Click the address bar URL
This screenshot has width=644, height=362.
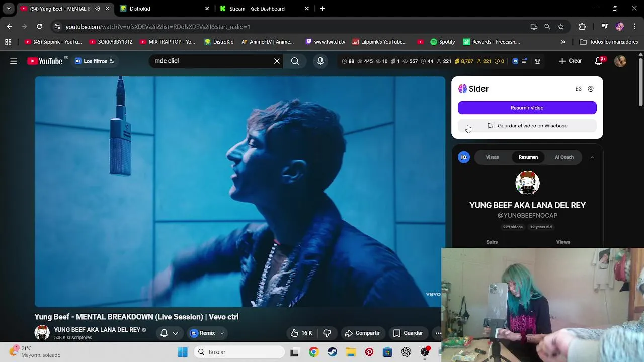[157, 27]
